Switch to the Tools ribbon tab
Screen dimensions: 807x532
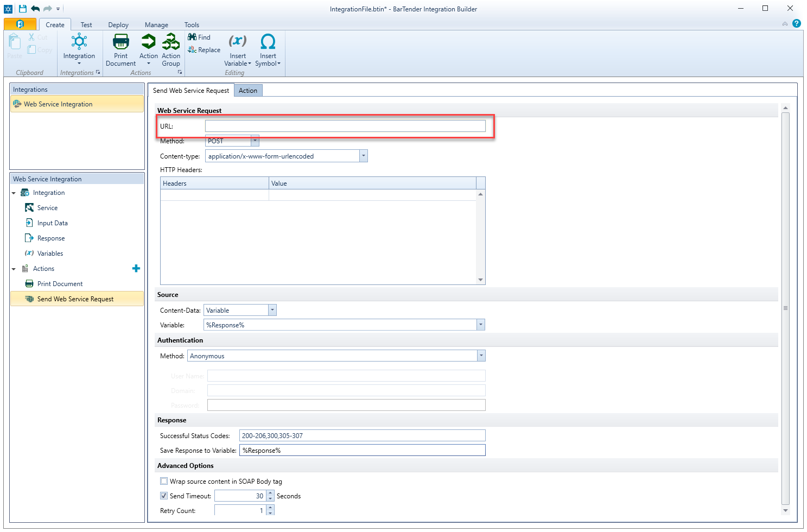pyautogui.click(x=192, y=24)
